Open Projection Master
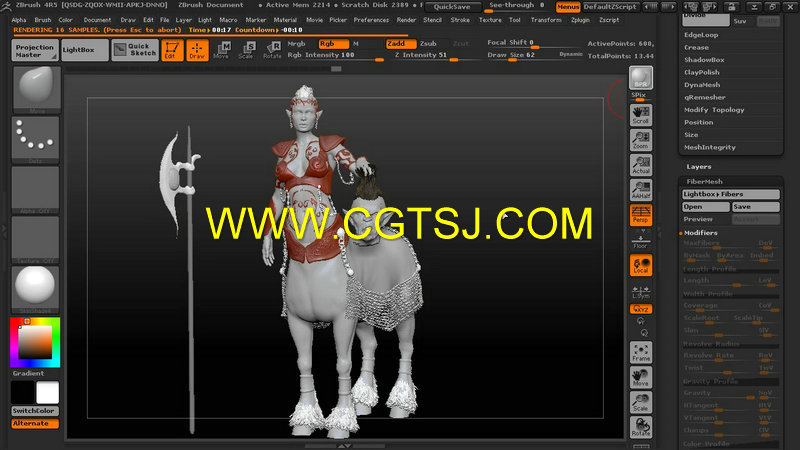Viewport: 800px width, 450px height. click(x=35, y=50)
